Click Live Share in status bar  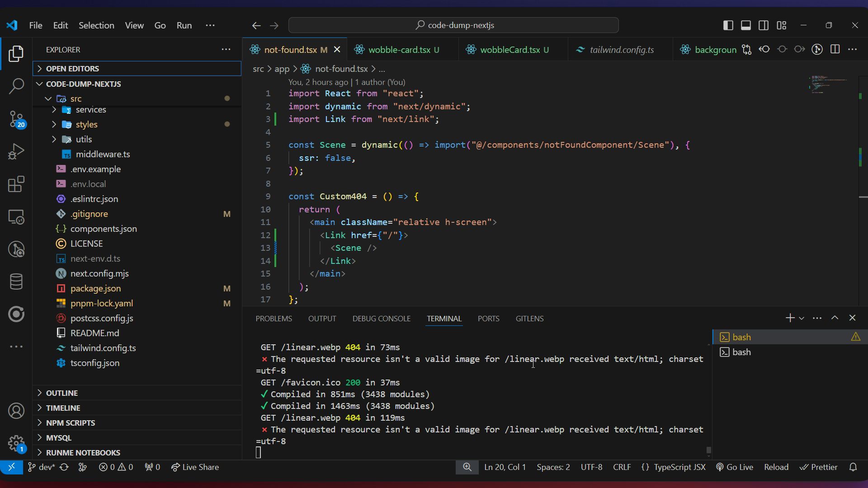(195, 467)
